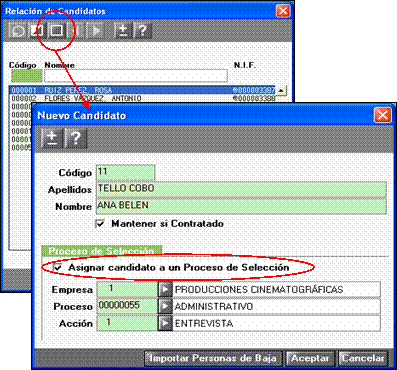Viewport: 397px width, 370px height.
Task: Click the Código field in Nuevo Candidato
Action: [125, 172]
